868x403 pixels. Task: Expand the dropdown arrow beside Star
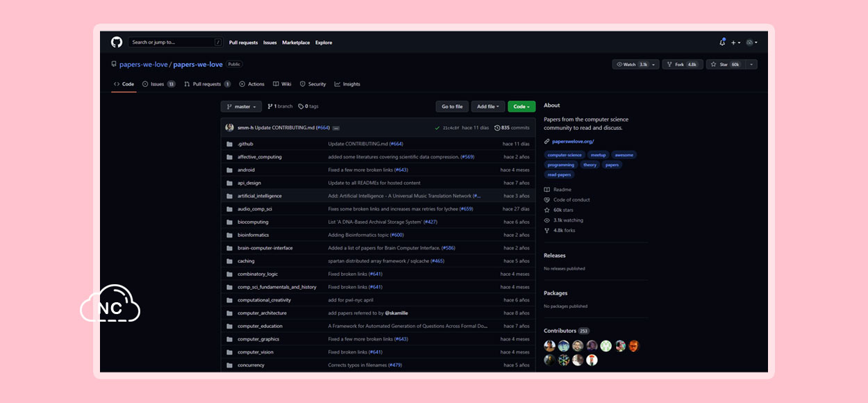[752, 65]
